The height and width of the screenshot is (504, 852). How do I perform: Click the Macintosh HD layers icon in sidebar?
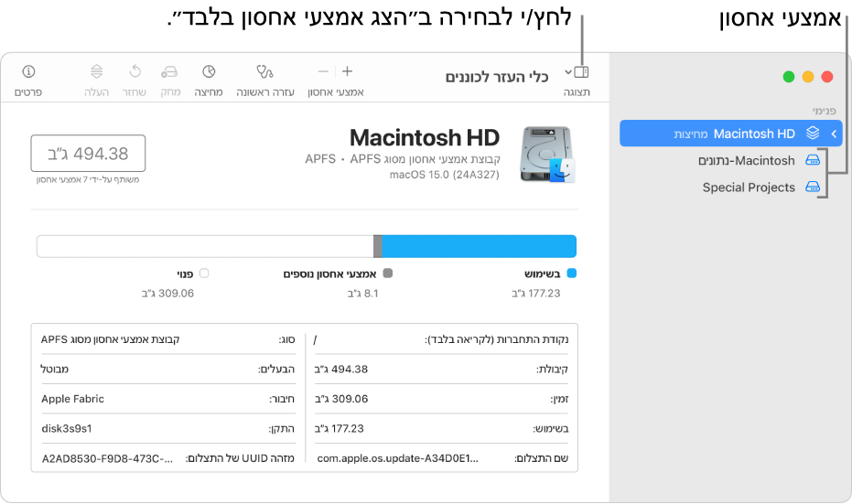[813, 133]
